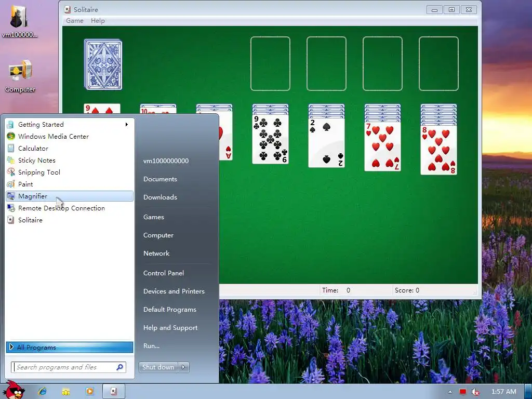Click the Solitaire icon in Start menu list
Image resolution: width=532 pixels, height=399 pixels.
(11, 220)
